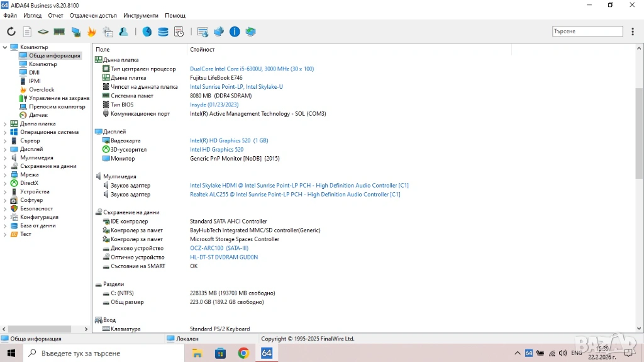Click the blue pie chart toolbar icon
The height and width of the screenshot is (362, 644).
[147, 31]
